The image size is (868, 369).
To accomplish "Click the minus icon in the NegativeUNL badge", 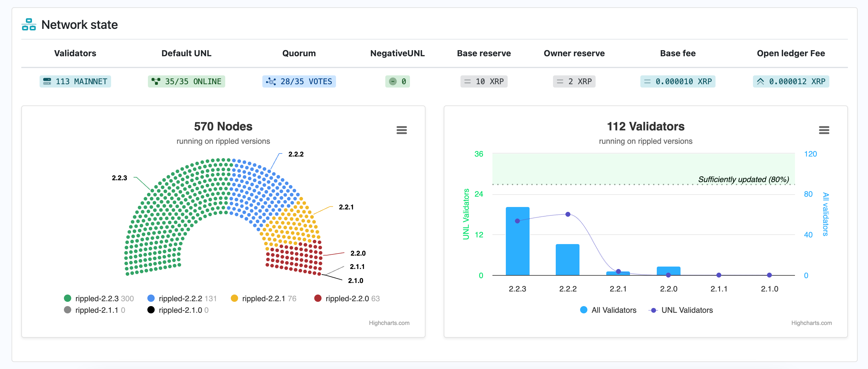I will click(x=393, y=81).
